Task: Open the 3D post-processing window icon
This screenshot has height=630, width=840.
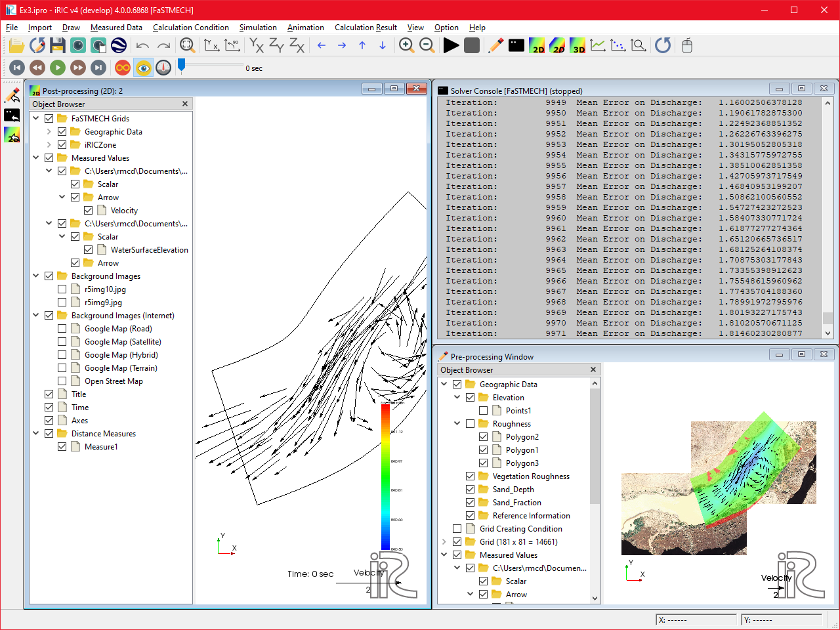Action: [x=577, y=45]
